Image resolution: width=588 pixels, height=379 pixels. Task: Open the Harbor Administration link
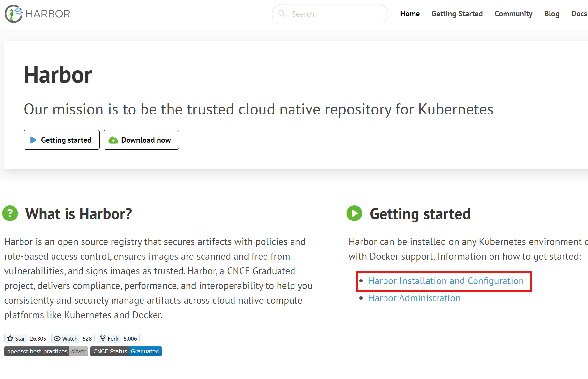pos(414,298)
